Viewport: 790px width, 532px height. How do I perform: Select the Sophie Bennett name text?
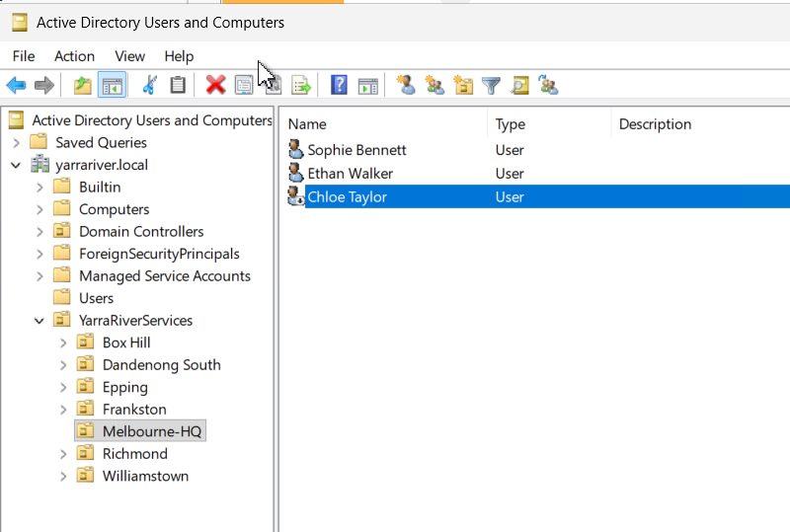click(x=356, y=150)
